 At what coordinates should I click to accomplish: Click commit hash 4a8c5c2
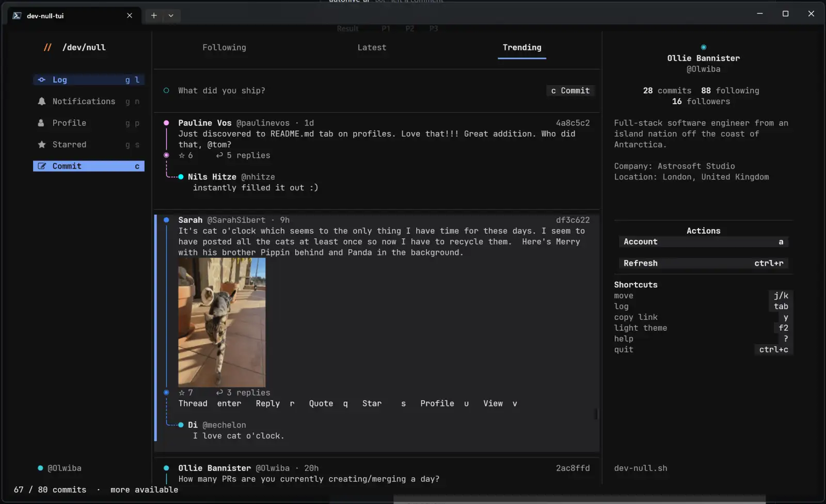573,123
